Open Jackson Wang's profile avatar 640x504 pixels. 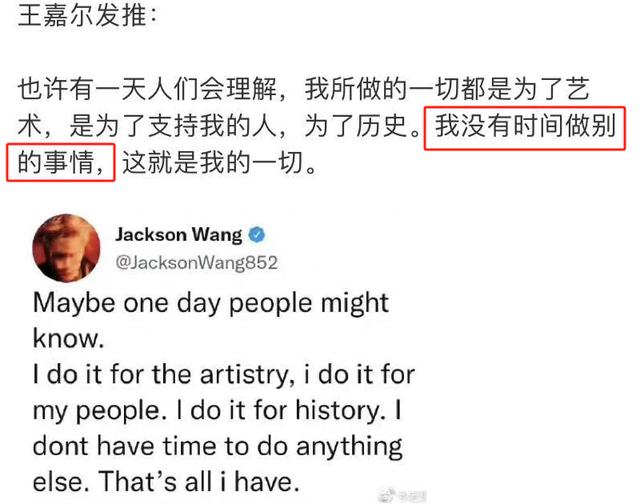click(66, 248)
